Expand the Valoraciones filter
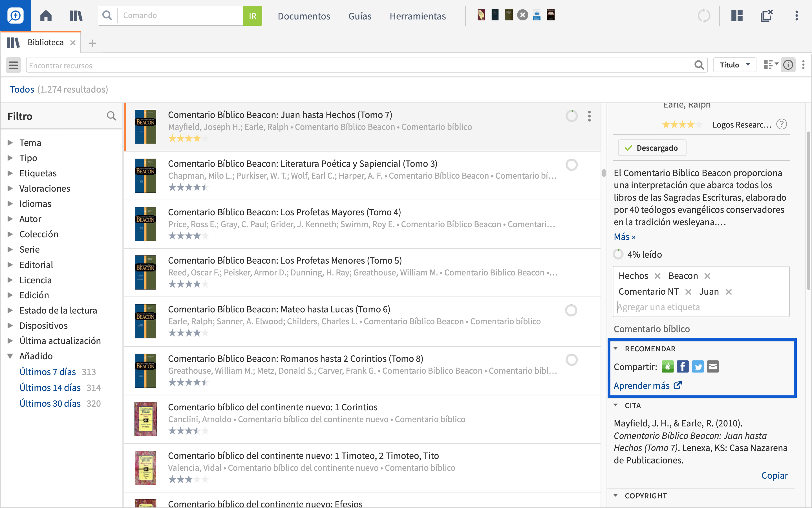The width and height of the screenshot is (812, 508). (10, 188)
